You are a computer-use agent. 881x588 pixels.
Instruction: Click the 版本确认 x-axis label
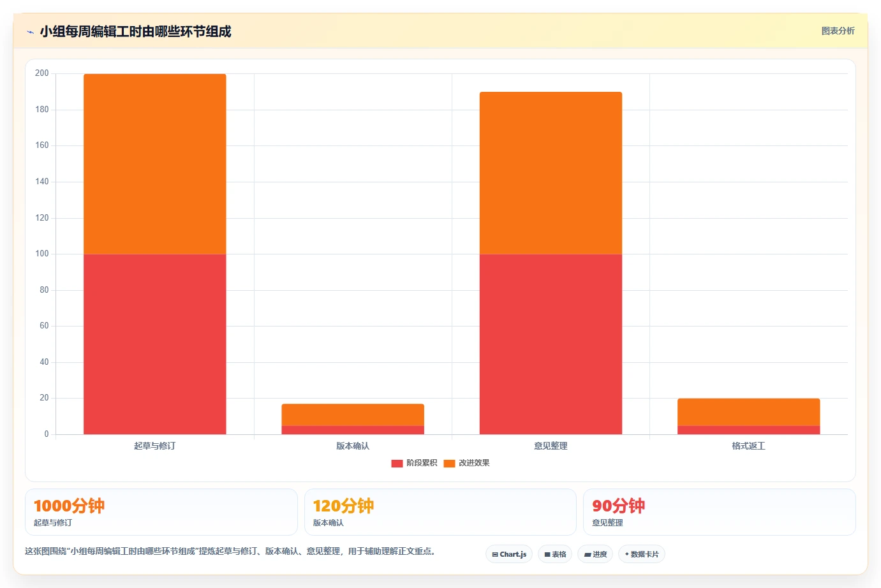(x=353, y=446)
